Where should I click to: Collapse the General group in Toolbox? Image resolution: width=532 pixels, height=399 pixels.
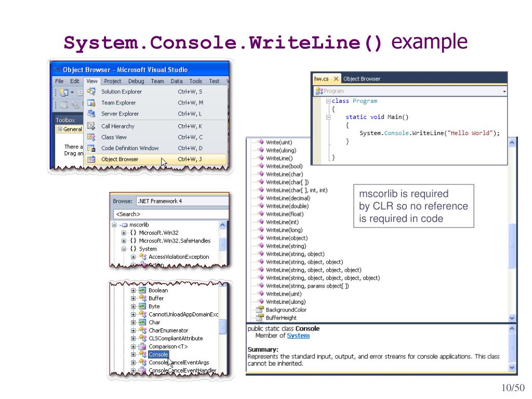pos(60,129)
